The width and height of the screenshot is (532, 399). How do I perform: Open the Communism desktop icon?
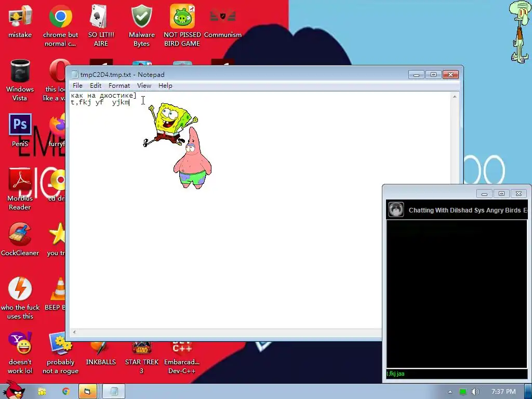click(222, 21)
